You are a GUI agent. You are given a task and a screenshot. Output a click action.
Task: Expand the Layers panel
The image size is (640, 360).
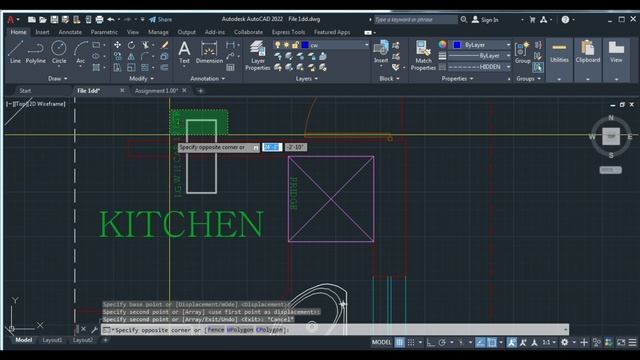tap(307, 78)
